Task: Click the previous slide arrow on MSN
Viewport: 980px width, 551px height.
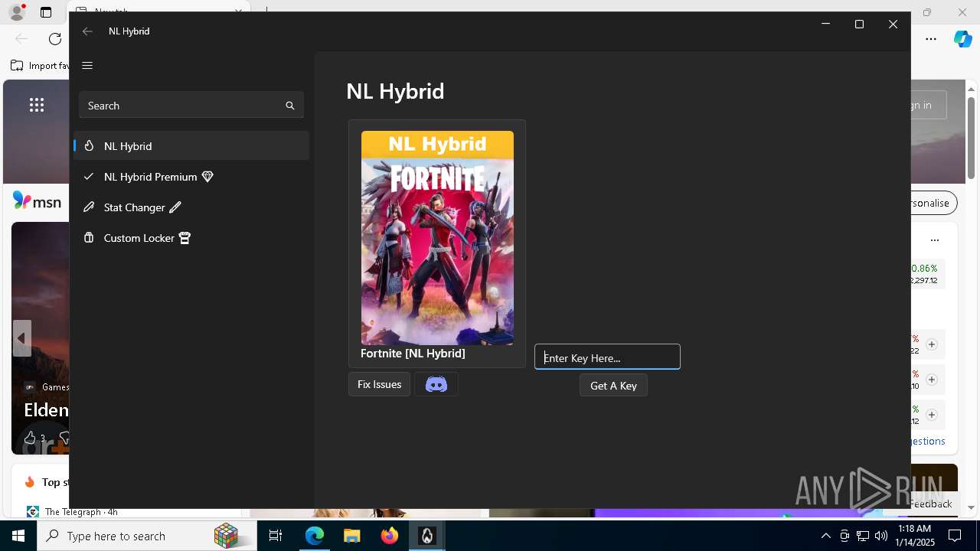Action: 22,338
